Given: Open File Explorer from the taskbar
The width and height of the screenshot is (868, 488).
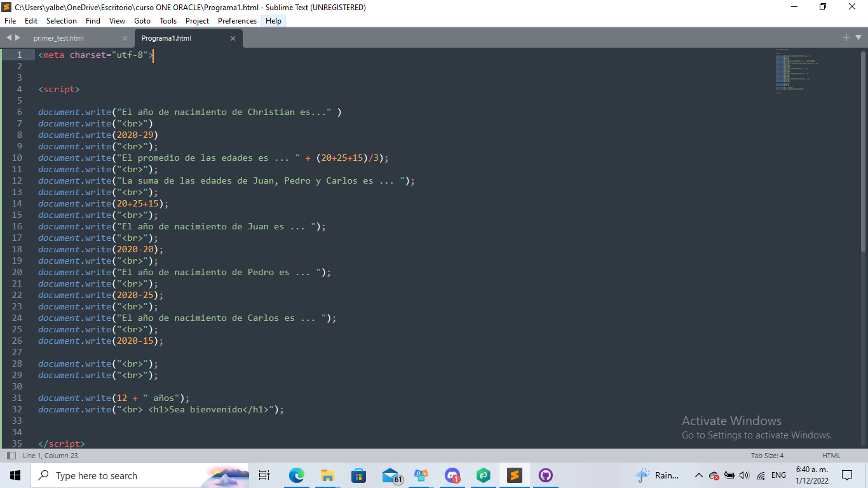Looking at the screenshot, I should (327, 475).
